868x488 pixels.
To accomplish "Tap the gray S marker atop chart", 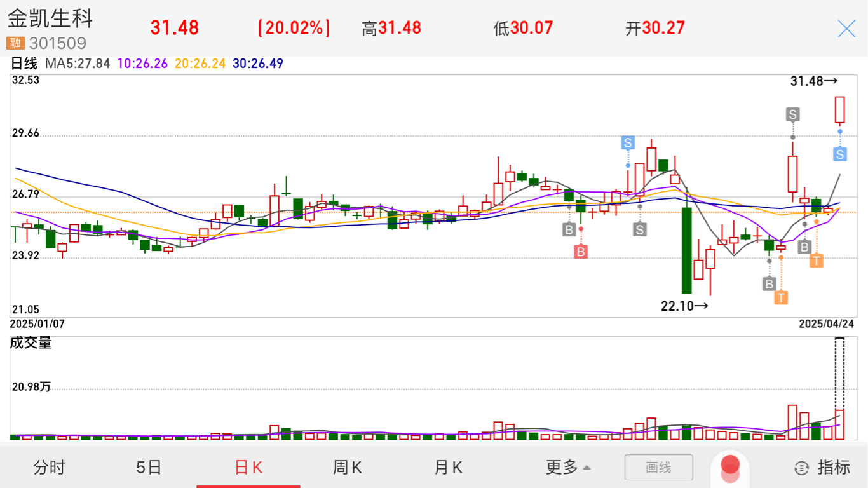I will (x=792, y=114).
